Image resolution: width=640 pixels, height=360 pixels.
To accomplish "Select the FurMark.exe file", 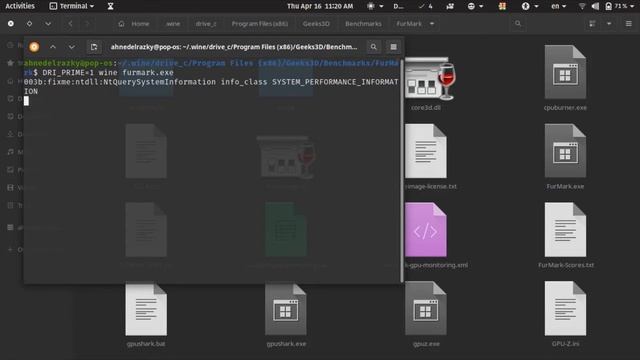I will (565, 157).
